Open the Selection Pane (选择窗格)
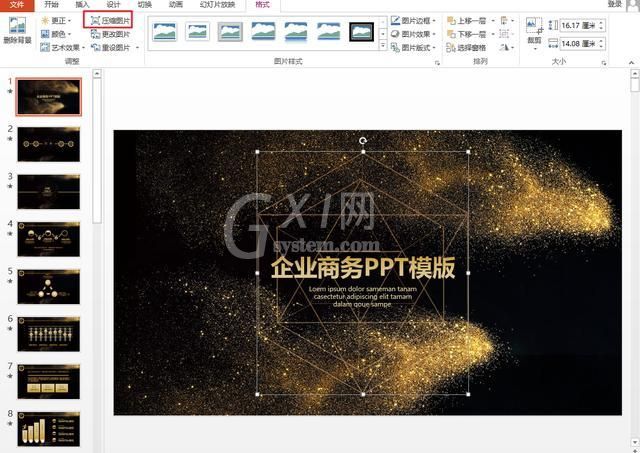 [x=467, y=48]
